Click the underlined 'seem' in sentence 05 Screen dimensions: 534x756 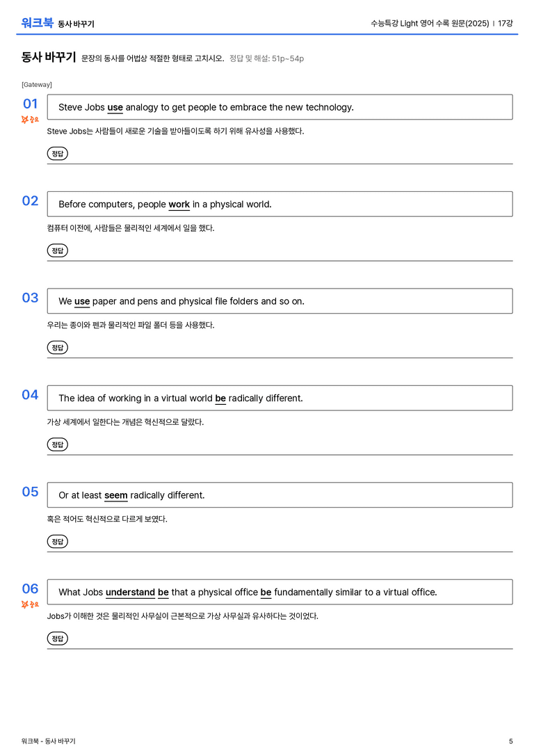click(x=116, y=496)
